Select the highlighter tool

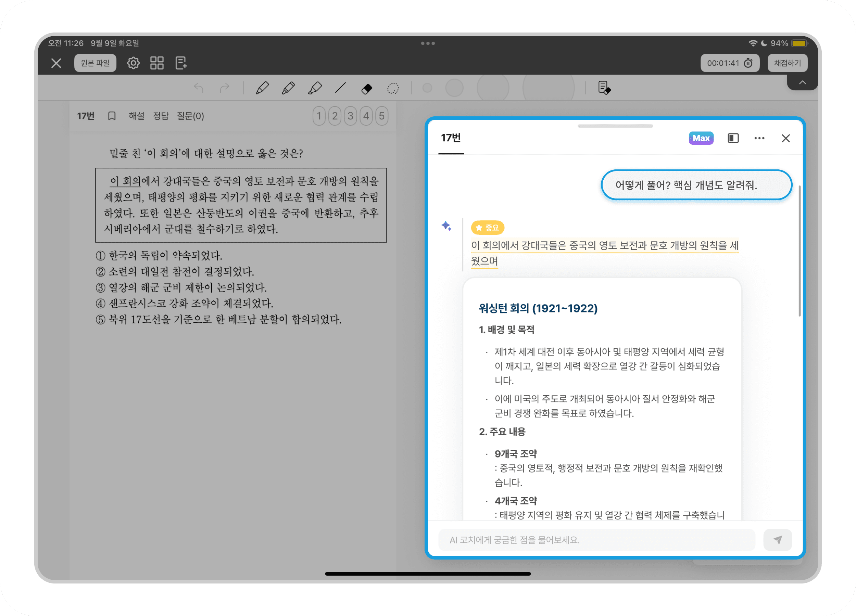pos(315,88)
